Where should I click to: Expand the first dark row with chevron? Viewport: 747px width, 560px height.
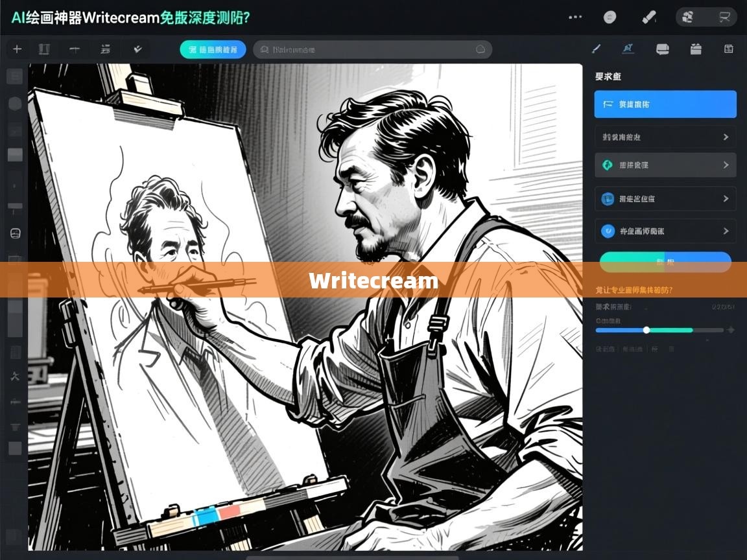pyautogui.click(x=665, y=137)
